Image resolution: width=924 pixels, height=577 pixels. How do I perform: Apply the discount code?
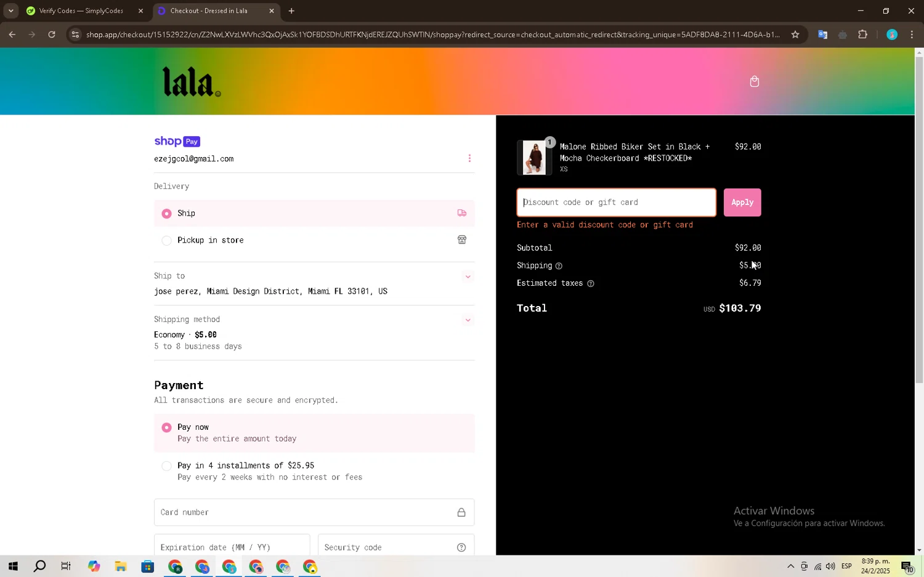click(x=742, y=202)
